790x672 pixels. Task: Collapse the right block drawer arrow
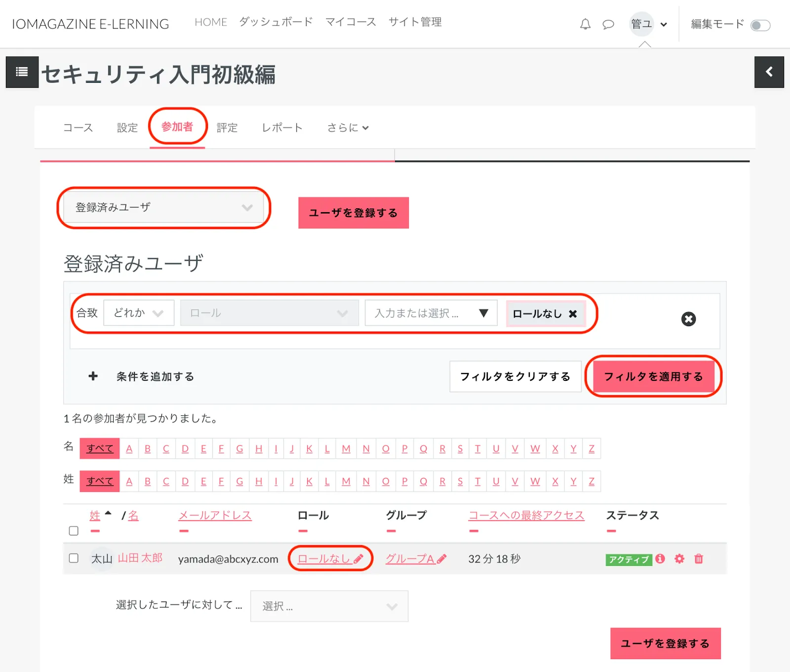click(769, 72)
